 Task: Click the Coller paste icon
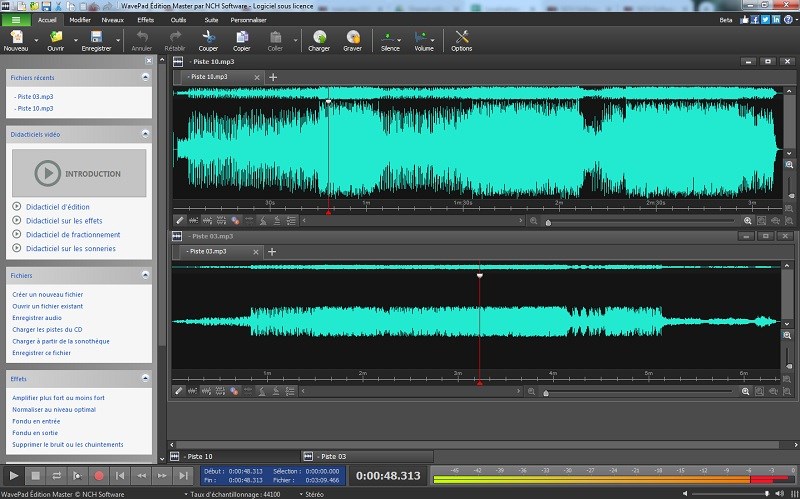(x=275, y=37)
